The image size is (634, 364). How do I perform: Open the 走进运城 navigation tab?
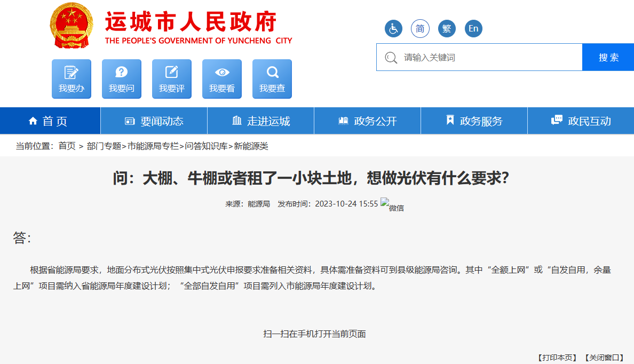pyautogui.click(x=260, y=121)
